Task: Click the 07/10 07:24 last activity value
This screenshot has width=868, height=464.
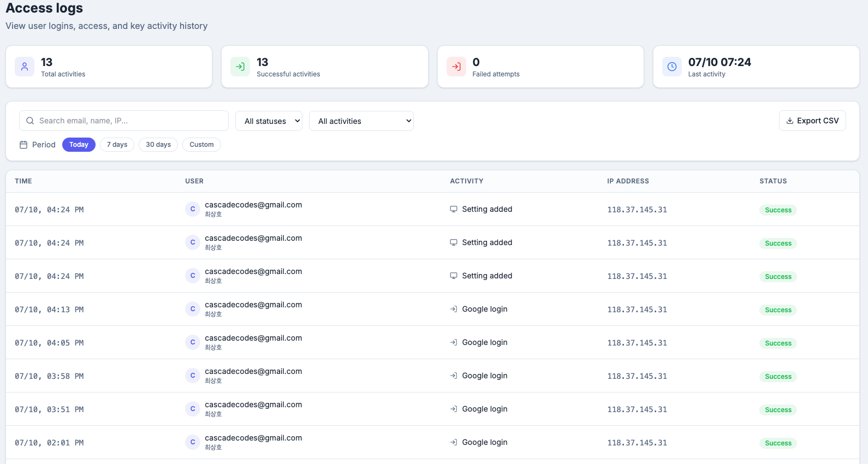Action: pyautogui.click(x=720, y=62)
